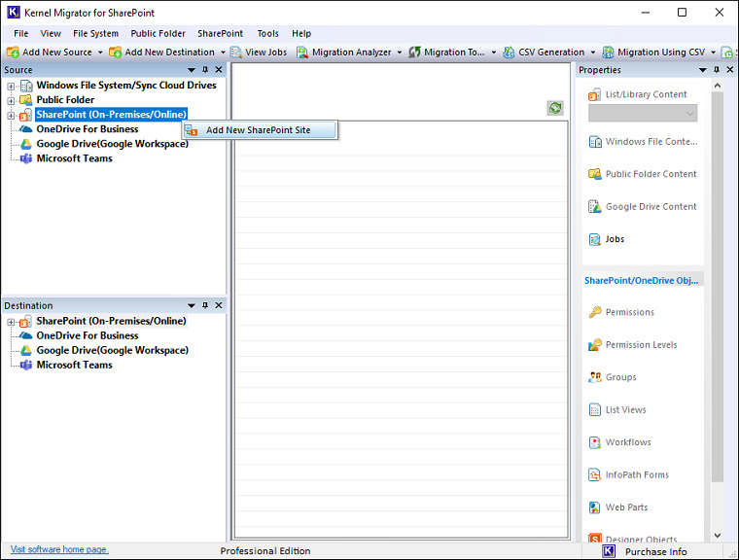Select Google Drive(Google Workspace) in Source tree
Viewport: 739px width, 560px height.
[x=112, y=144]
